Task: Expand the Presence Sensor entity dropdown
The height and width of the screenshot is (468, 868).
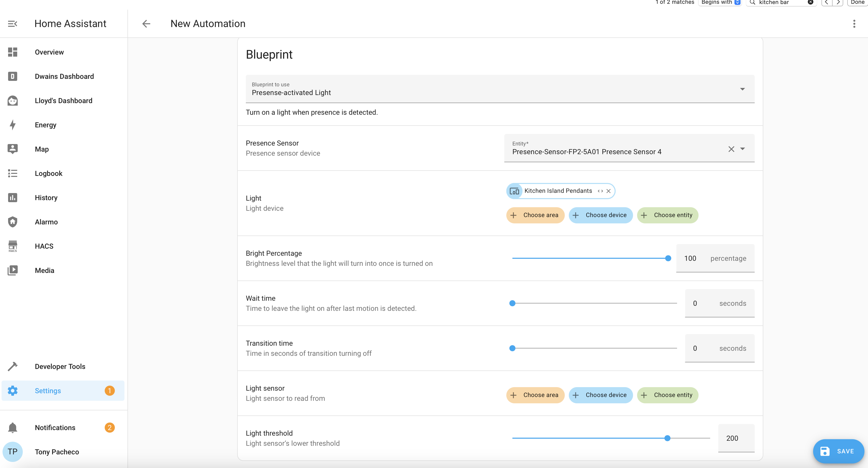Action: coord(743,149)
